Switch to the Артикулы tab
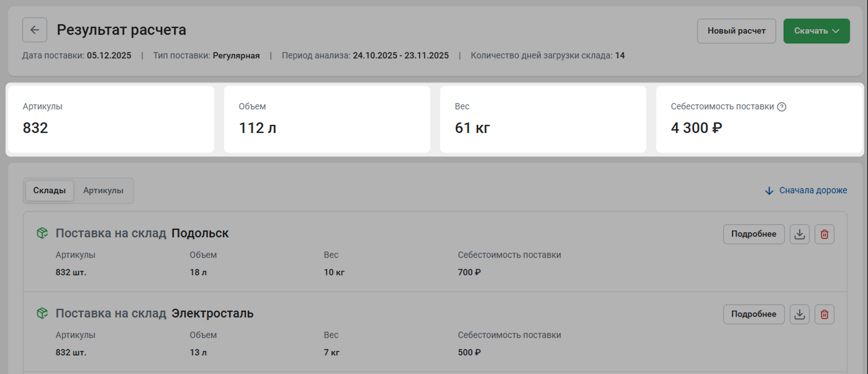The image size is (868, 374). tap(103, 190)
